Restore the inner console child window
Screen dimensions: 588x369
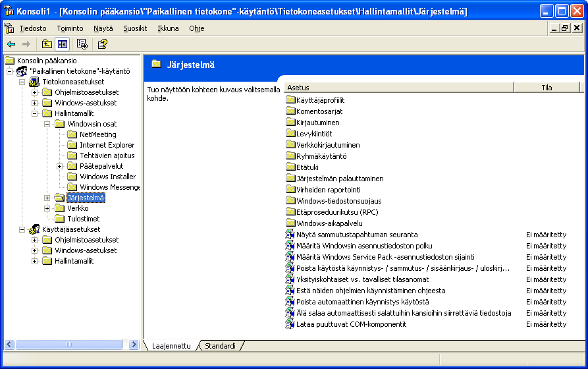(x=565, y=28)
